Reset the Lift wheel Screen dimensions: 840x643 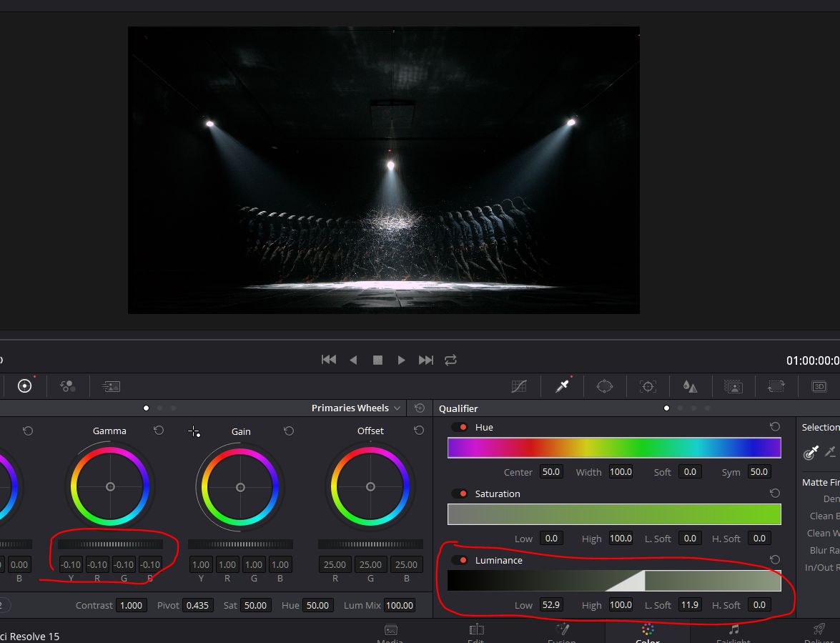(x=28, y=431)
